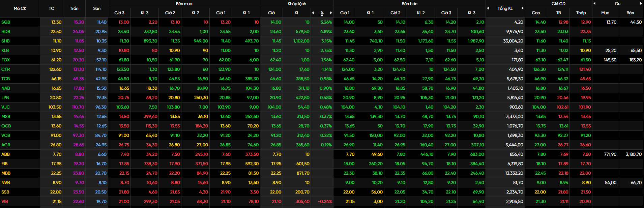Click right arrow beside Dư header
The image size is (644, 208).
(x=641, y=3)
